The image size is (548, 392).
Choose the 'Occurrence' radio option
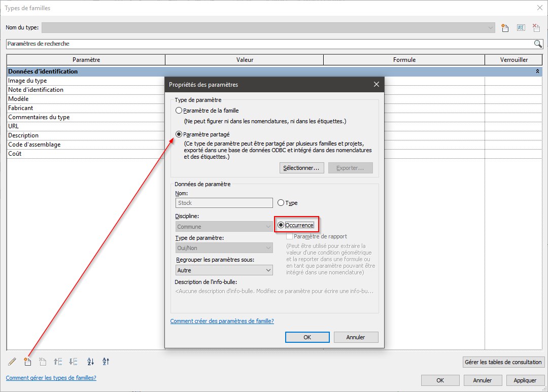281,225
